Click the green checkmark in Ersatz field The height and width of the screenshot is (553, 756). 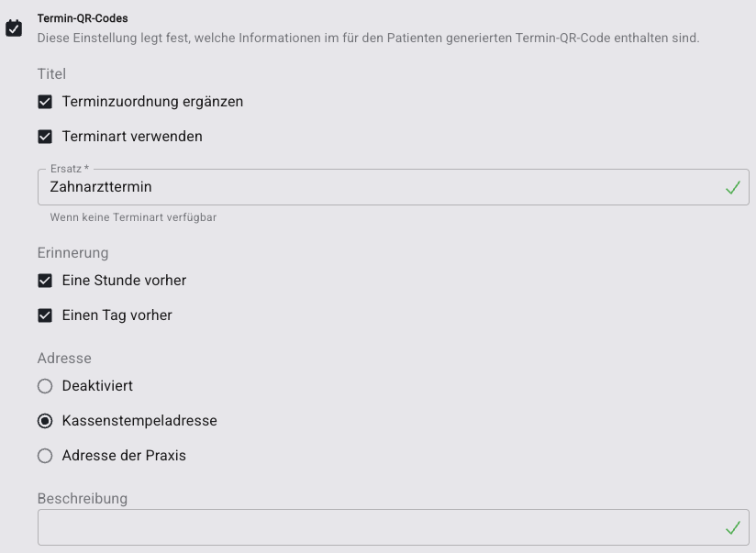(732, 187)
